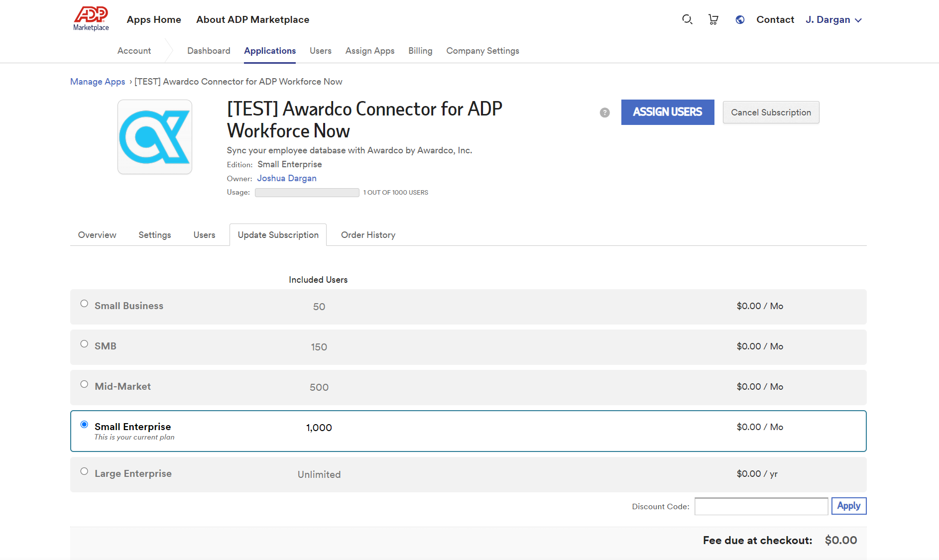Screen dimensions: 939x560
Task: Click the Awardco Connector app logo
Action: [x=154, y=137]
